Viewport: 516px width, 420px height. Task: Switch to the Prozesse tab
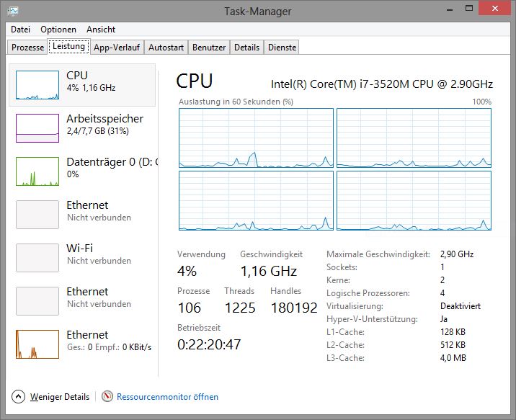pos(28,48)
